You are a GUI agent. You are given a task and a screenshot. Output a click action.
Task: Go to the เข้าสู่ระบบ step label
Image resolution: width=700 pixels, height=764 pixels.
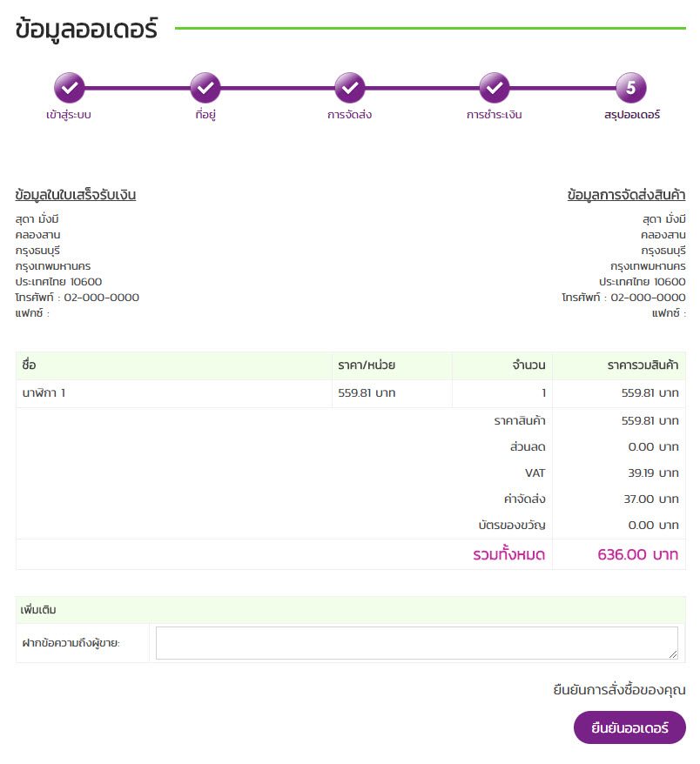click(x=69, y=115)
